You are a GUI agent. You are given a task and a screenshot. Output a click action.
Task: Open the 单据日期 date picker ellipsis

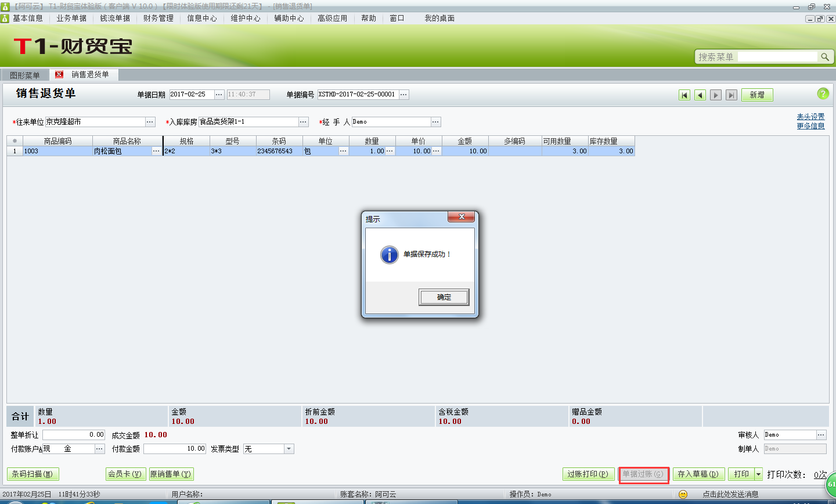[x=219, y=94]
